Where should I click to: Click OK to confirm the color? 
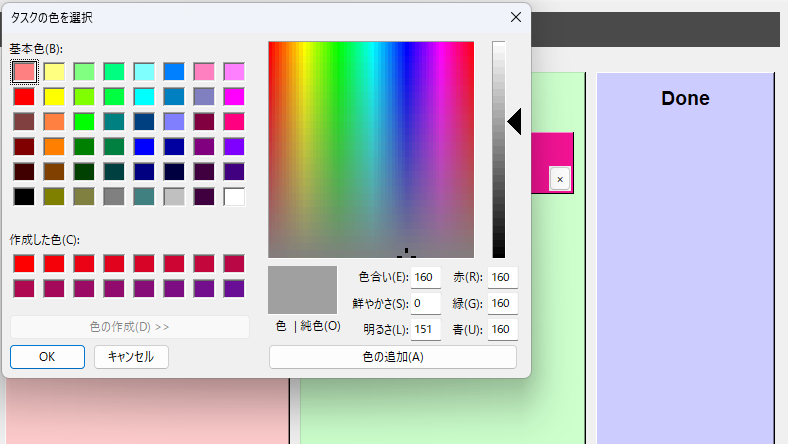[47, 357]
